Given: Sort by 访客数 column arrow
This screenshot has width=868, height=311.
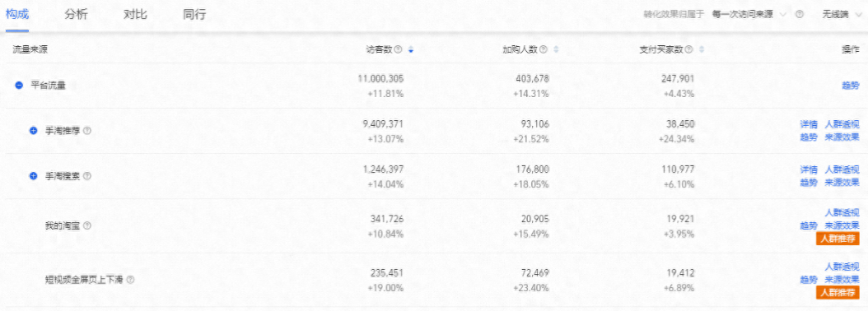Looking at the screenshot, I should click(411, 49).
